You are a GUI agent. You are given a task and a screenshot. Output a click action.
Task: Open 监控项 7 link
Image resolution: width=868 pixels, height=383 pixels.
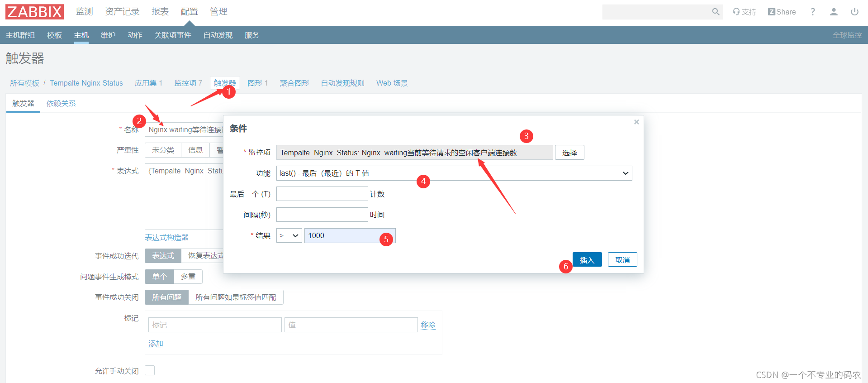point(188,83)
